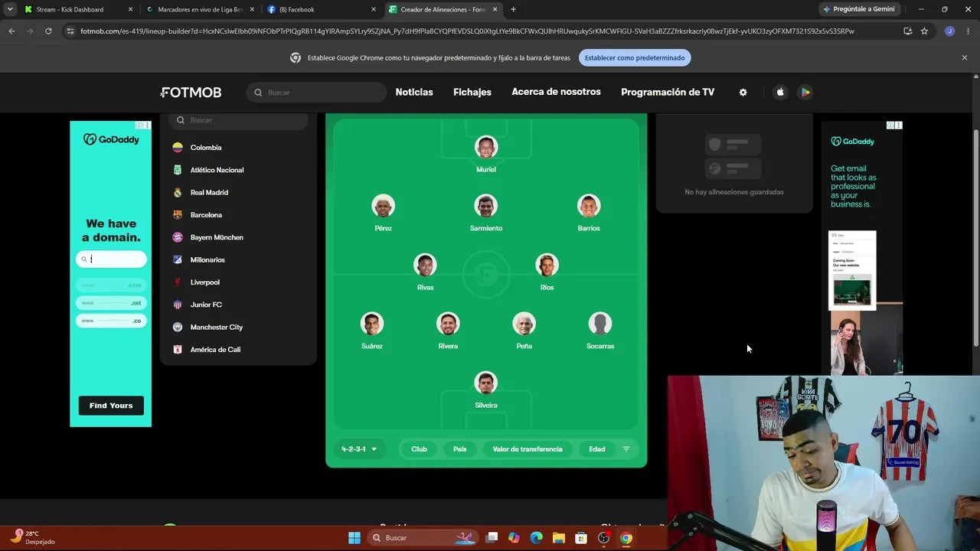Click the FotMob logo
The height and width of the screenshot is (551, 980).
pyautogui.click(x=191, y=92)
